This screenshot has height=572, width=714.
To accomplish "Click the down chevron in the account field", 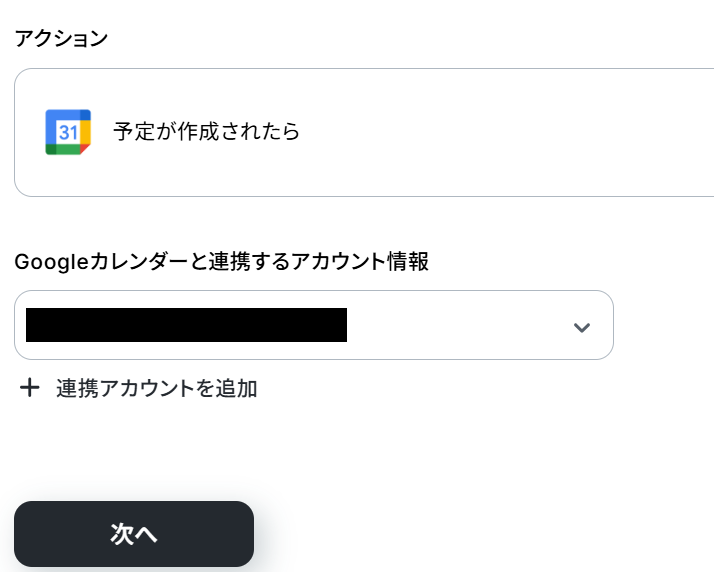I will coord(582,327).
